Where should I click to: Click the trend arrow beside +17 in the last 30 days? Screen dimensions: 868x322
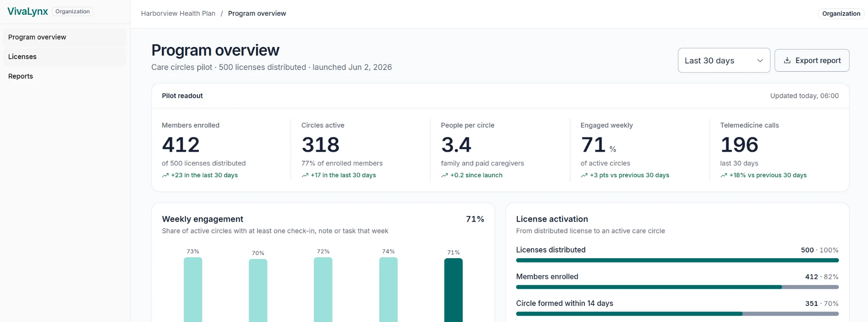[x=305, y=175]
